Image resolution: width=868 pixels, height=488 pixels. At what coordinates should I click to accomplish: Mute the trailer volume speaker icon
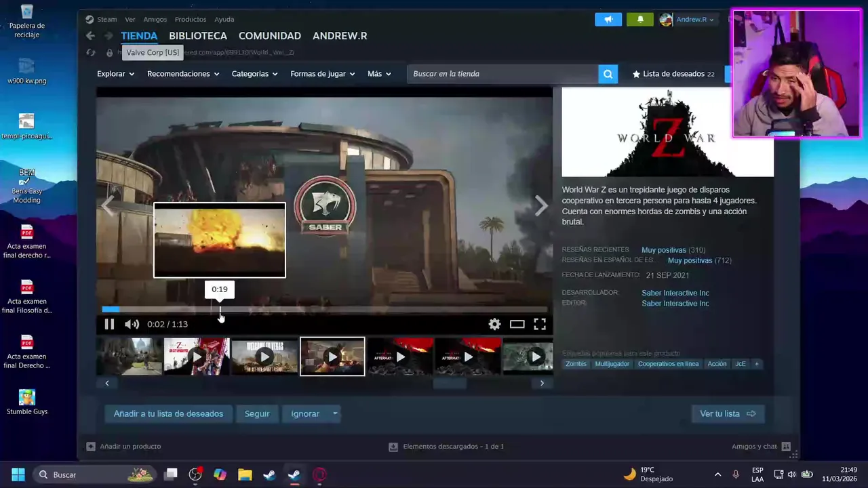[x=132, y=324]
